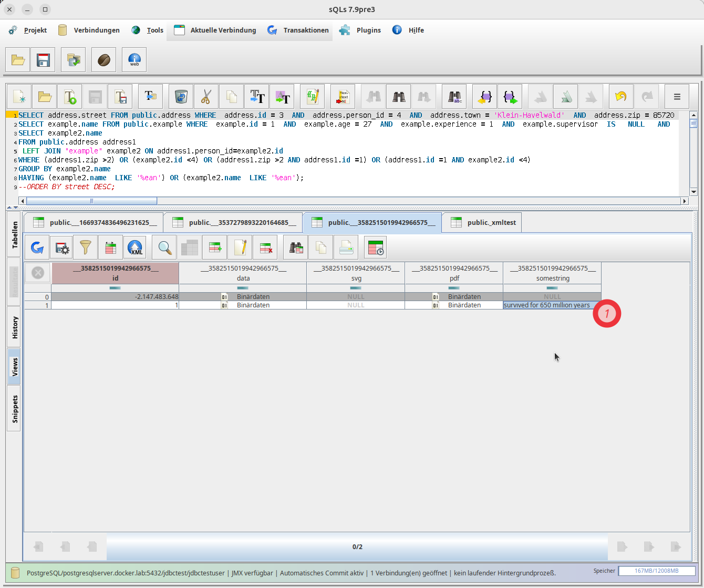The image size is (704, 588).
Task: Switch to public._xmltest tab
Action: 482,222
